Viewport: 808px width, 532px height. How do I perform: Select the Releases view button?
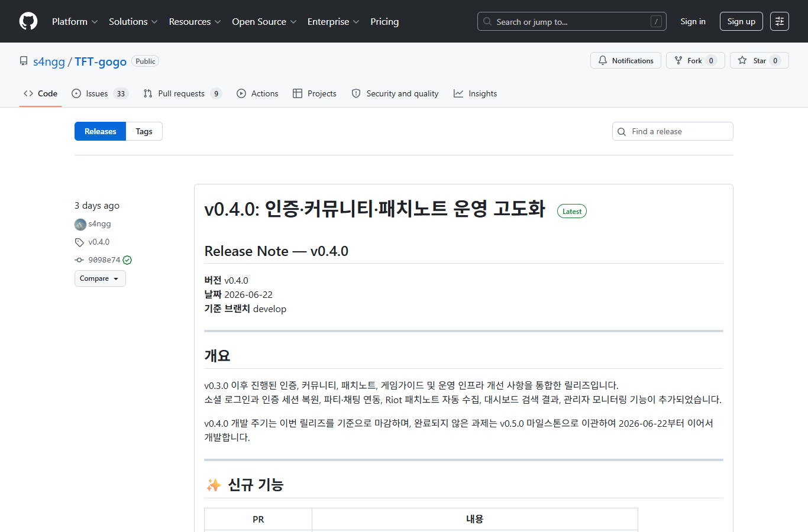pos(100,131)
